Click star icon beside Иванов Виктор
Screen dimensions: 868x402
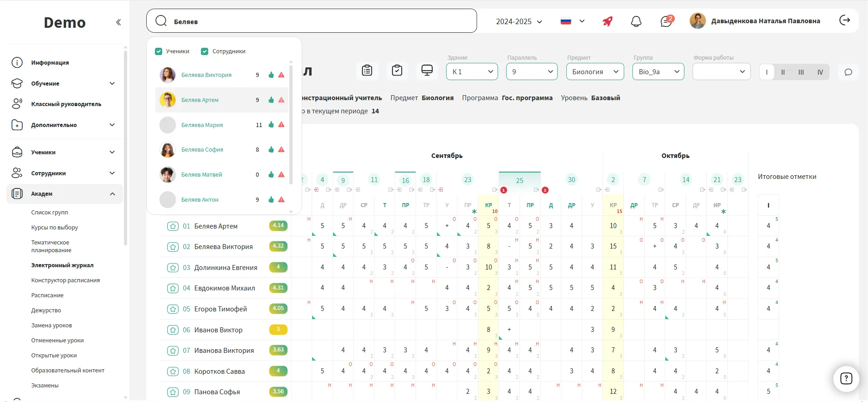point(173,330)
